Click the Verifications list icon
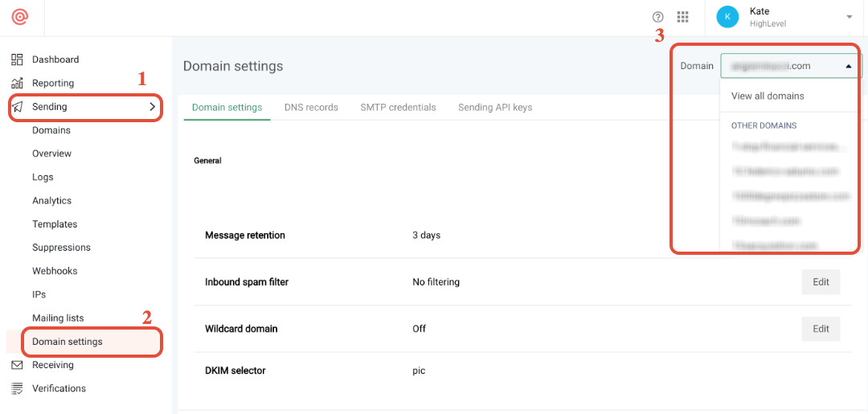The height and width of the screenshot is (414, 868). [17, 388]
